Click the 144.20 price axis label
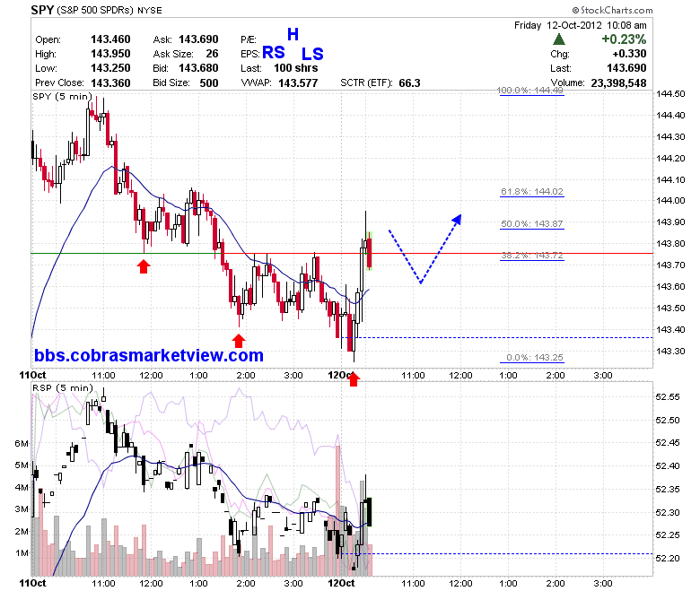This screenshot has width=700, height=591. coord(670,158)
